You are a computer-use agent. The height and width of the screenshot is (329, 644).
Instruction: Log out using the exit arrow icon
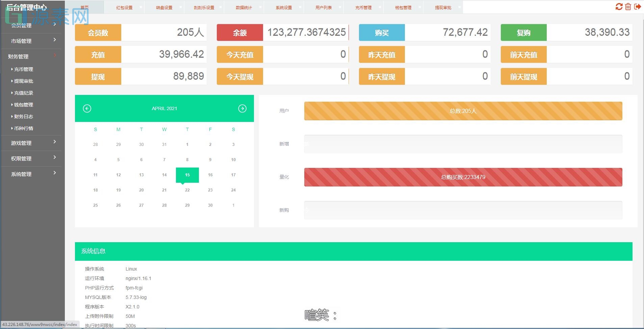(x=638, y=7)
